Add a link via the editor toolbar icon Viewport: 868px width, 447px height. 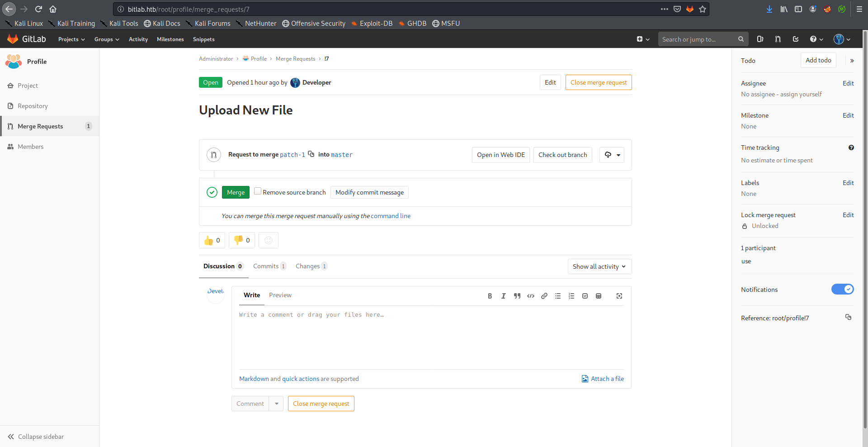pyautogui.click(x=544, y=296)
